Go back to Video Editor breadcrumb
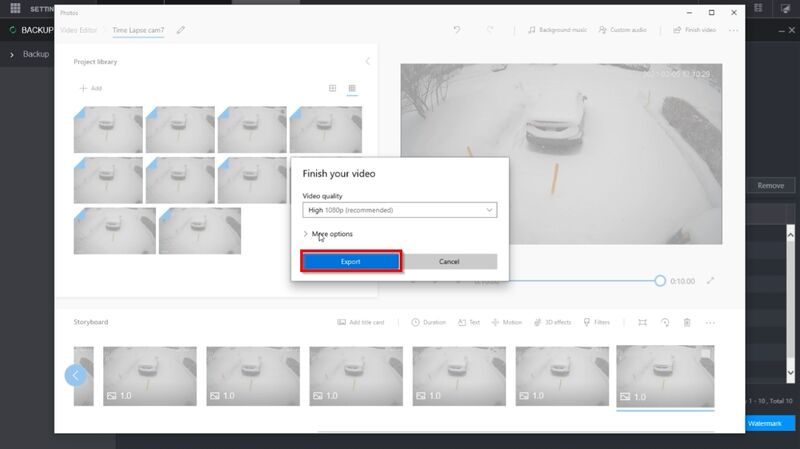This screenshot has width=800, height=449. pyautogui.click(x=78, y=30)
